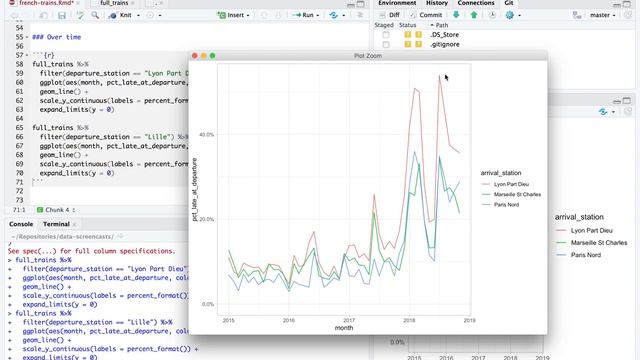Image resolution: width=640 pixels, height=360 pixels.
Task: Save the current R Markdown document
Action: coord(62,15)
